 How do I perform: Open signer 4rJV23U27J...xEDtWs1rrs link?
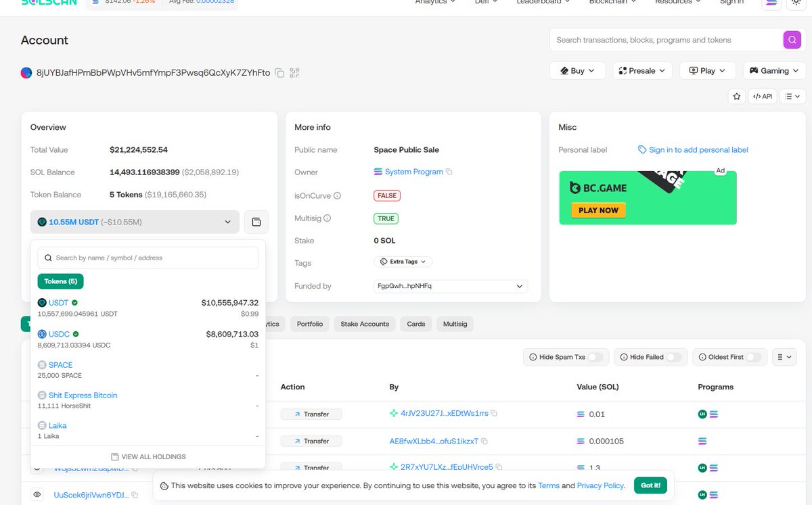tap(444, 413)
